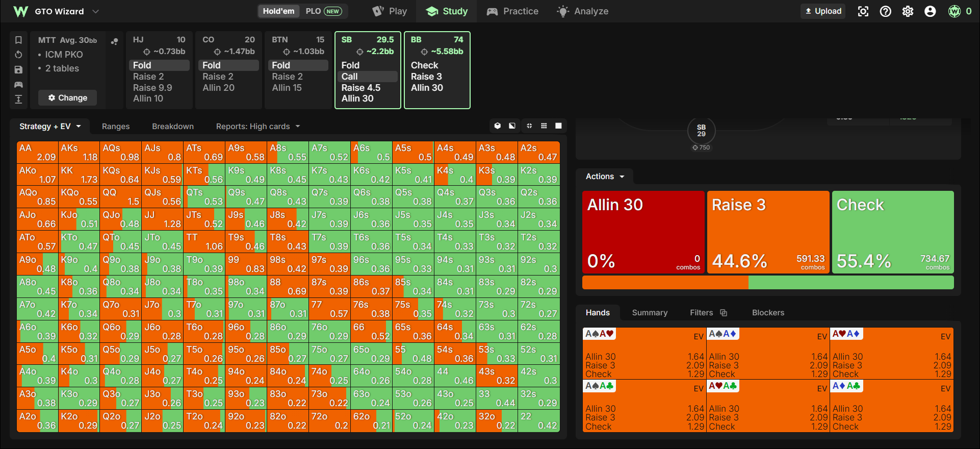
Task: Go to the Practice tab
Action: pos(512,11)
